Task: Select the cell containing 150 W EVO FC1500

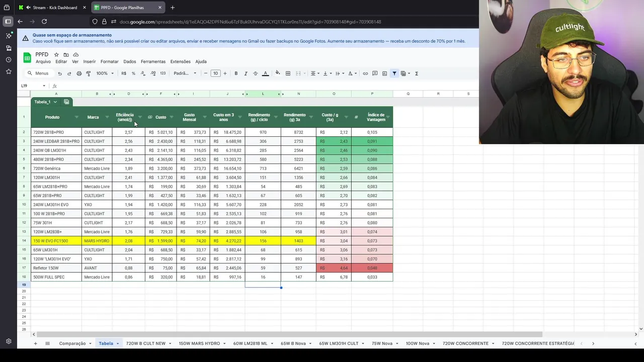Action: 56,241
